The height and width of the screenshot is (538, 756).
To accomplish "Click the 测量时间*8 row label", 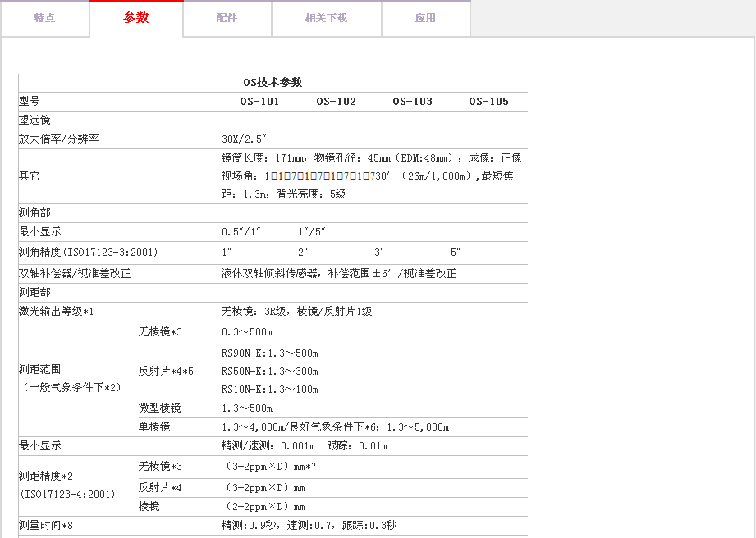I will 46,526.
